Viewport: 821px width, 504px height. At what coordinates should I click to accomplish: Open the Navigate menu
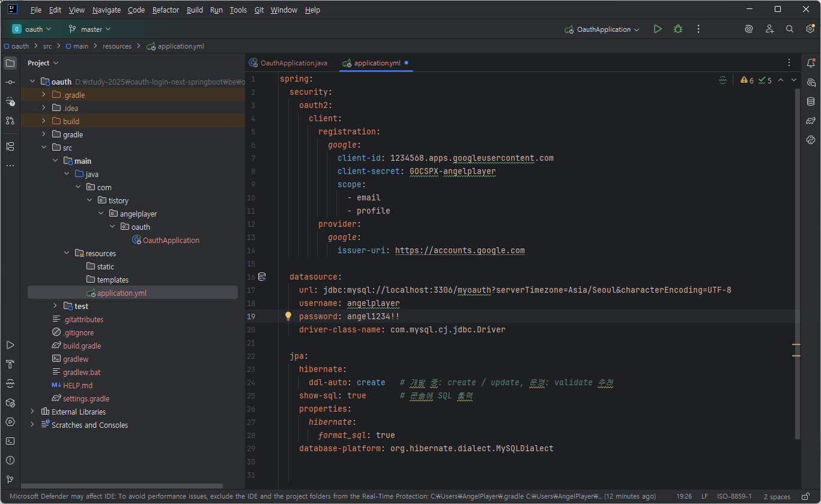click(106, 10)
